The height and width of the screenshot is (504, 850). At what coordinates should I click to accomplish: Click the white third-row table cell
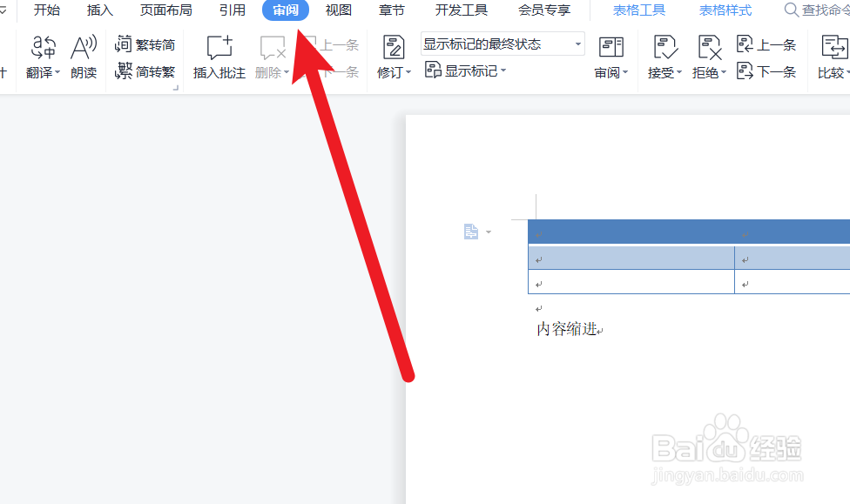point(631,282)
